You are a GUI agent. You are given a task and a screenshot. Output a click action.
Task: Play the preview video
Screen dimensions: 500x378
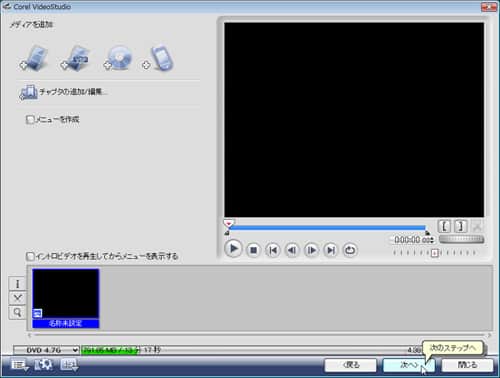click(x=233, y=249)
